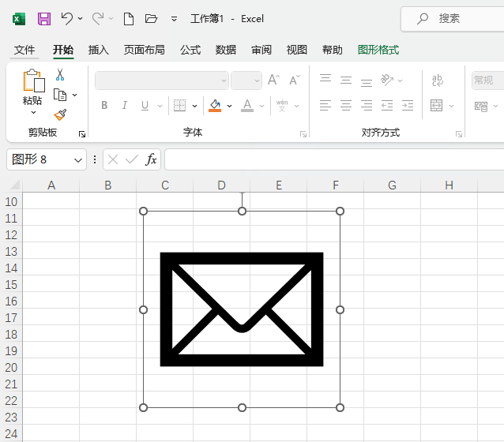Open Underline style dropdown arrow
Image resolution: width=504 pixels, height=442 pixels.
pyautogui.click(x=160, y=106)
